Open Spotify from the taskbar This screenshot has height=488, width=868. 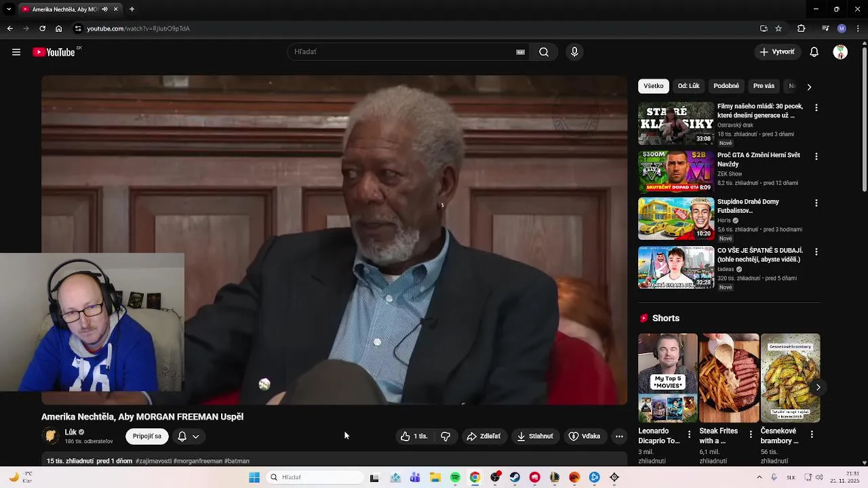[455, 478]
